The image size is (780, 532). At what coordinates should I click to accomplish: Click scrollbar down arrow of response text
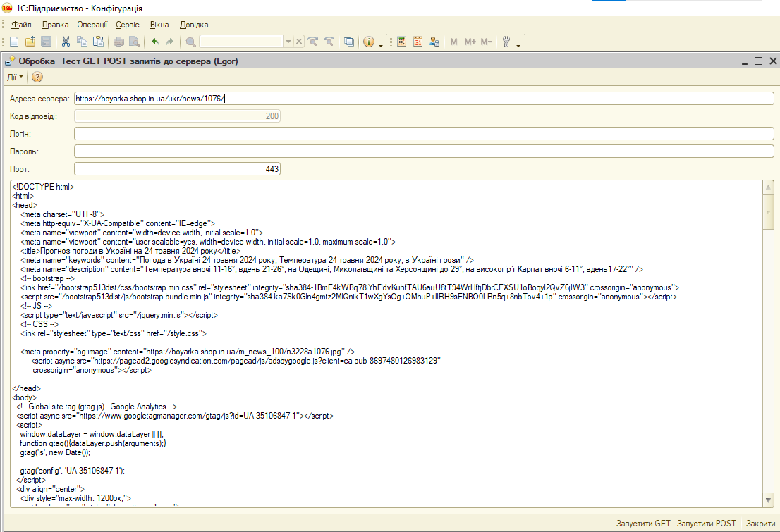click(x=768, y=500)
